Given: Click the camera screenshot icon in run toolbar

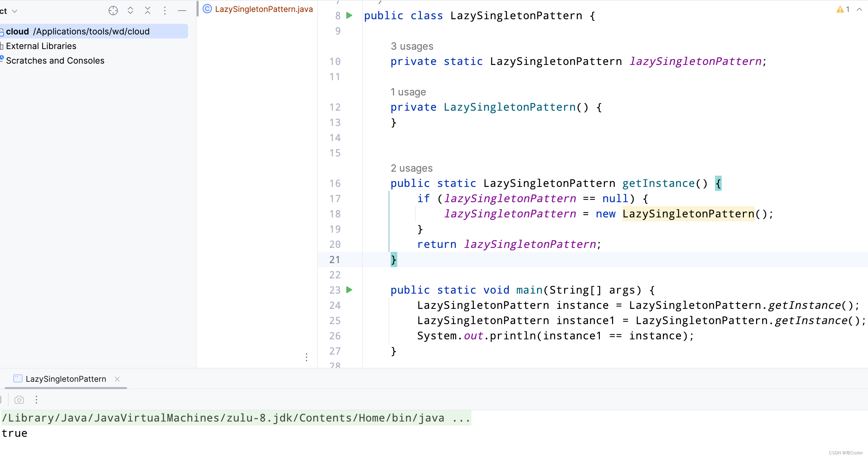Looking at the screenshot, I should pyautogui.click(x=19, y=400).
